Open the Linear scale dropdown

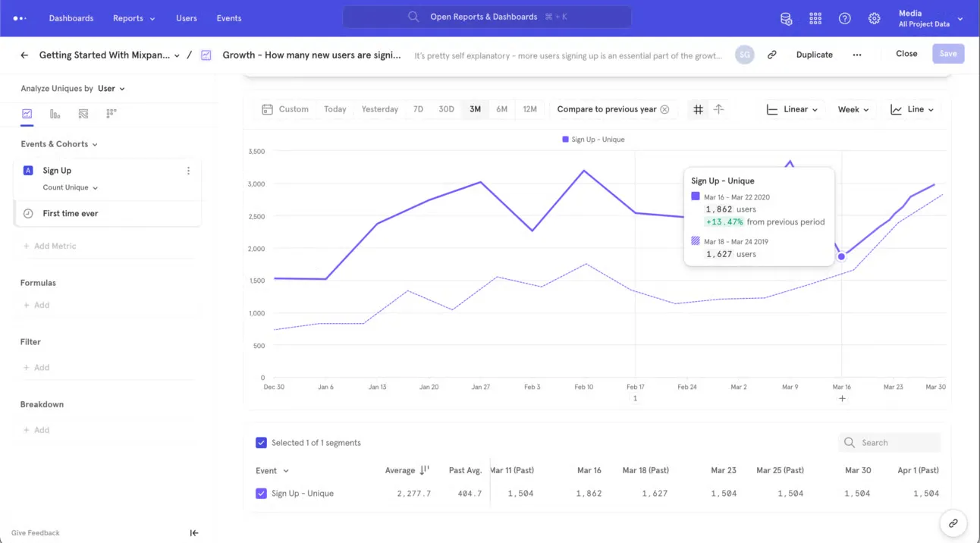pos(791,108)
